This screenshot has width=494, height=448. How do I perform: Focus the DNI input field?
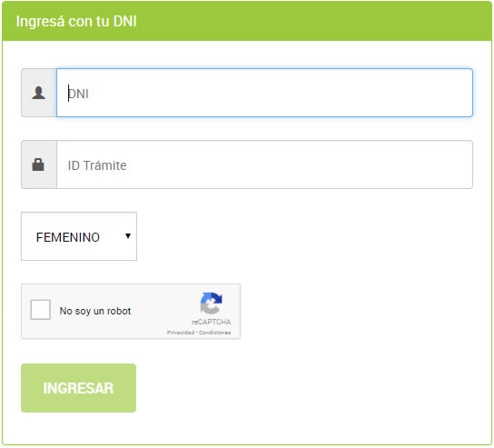(264, 93)
